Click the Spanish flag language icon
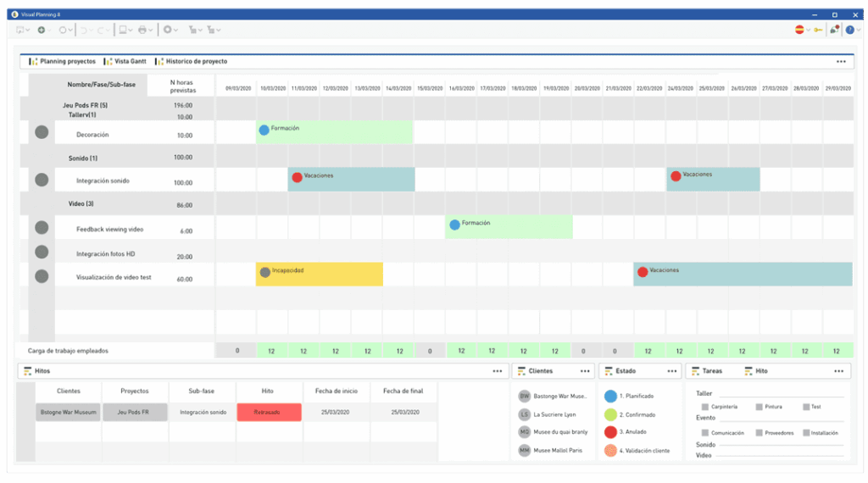 pos(799,30)
